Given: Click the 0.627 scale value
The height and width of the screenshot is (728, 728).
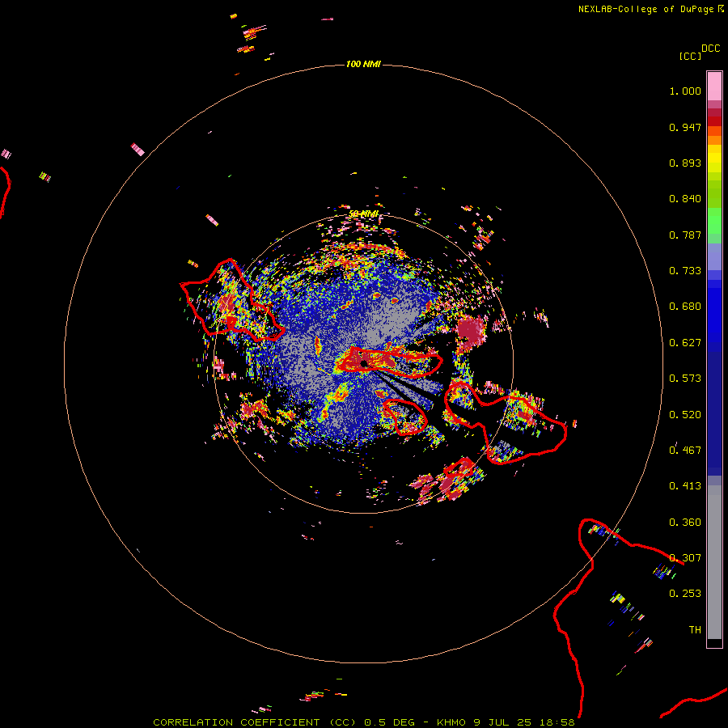Looking at the screenshot, I should (x=685, y=343).
